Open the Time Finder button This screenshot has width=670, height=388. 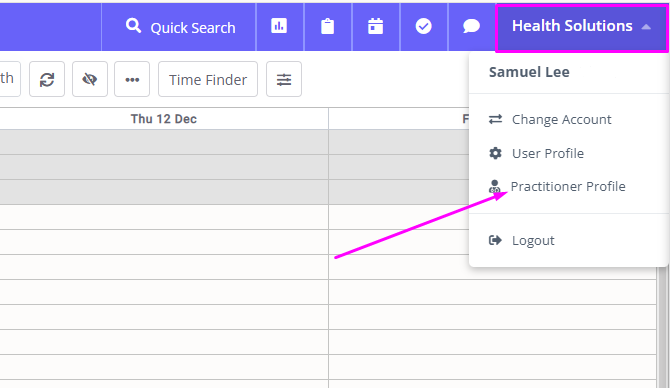[208, 79]
